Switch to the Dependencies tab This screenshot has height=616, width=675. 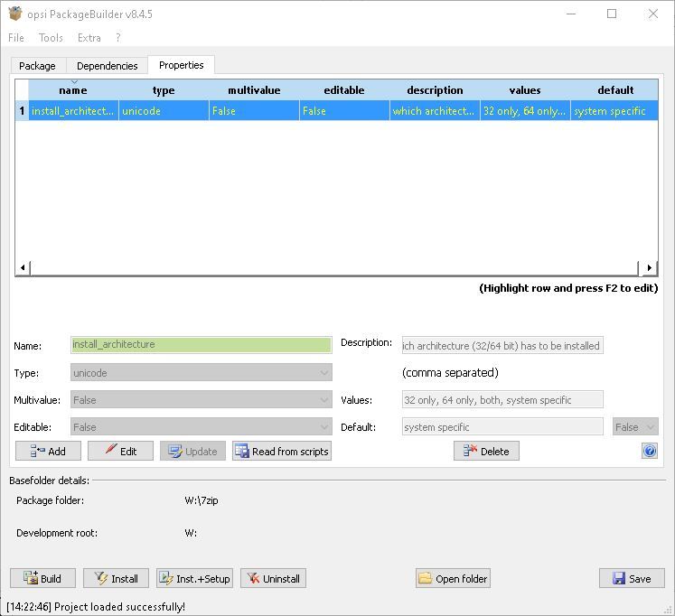click(x=108, y=66)
